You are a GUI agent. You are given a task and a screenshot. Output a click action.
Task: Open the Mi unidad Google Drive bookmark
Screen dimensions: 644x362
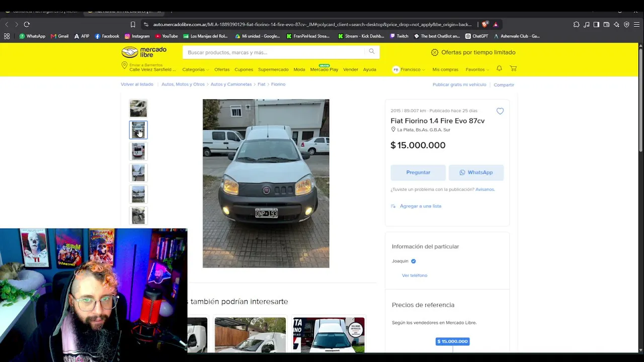[x=258, y=36]
